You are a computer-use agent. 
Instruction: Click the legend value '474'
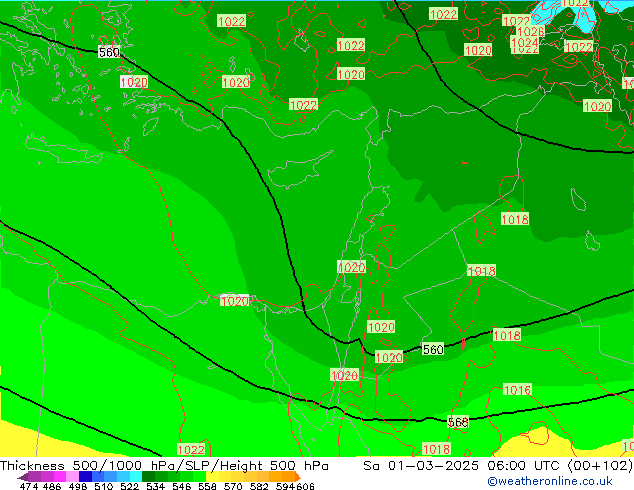29,486
